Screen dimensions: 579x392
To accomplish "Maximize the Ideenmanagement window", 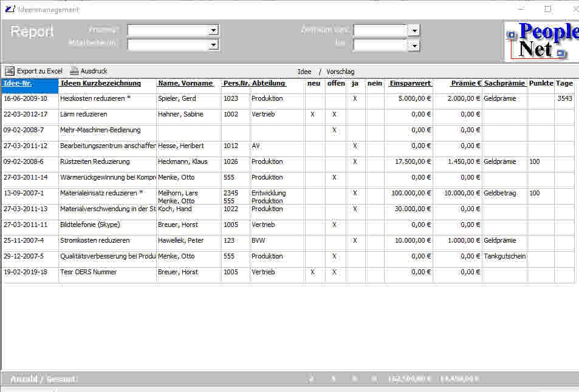I will pyautogui.click(x=547, y=9).
